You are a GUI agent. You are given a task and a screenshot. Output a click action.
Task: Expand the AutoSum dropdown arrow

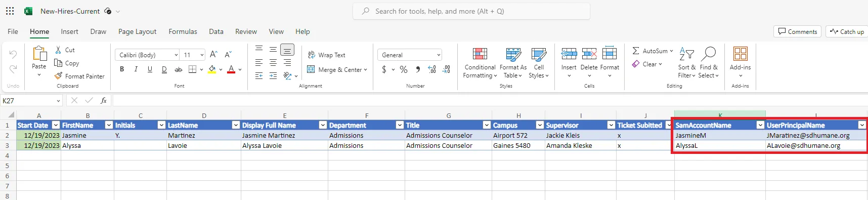(x=671, y=51)
